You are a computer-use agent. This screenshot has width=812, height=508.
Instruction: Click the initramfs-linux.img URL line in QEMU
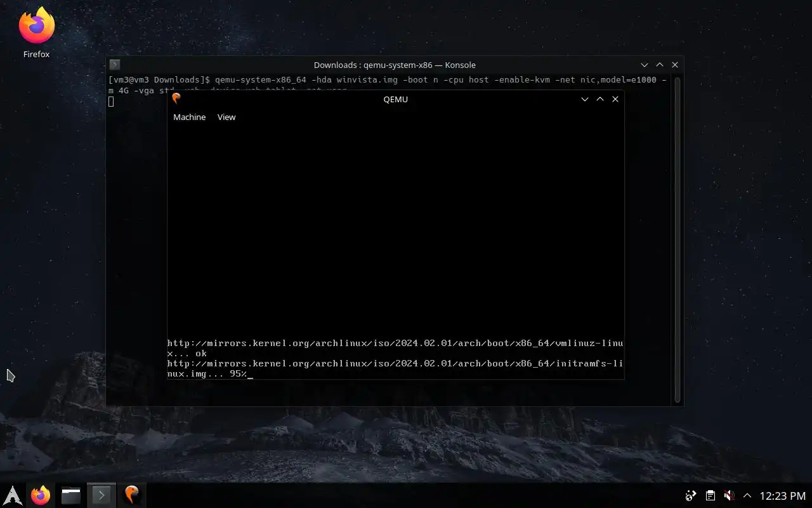[x=395, y=368]
